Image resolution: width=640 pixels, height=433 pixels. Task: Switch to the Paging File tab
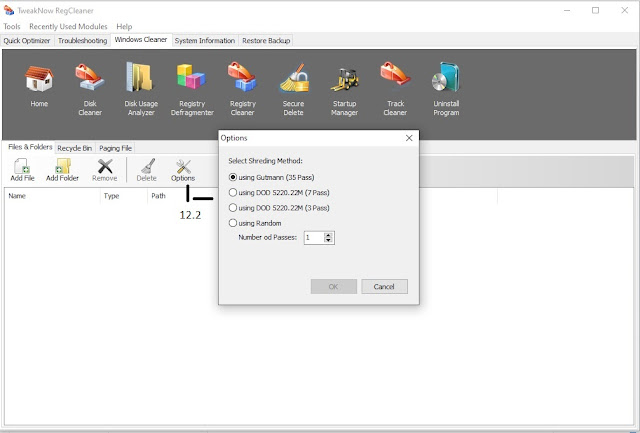(116, 148)
